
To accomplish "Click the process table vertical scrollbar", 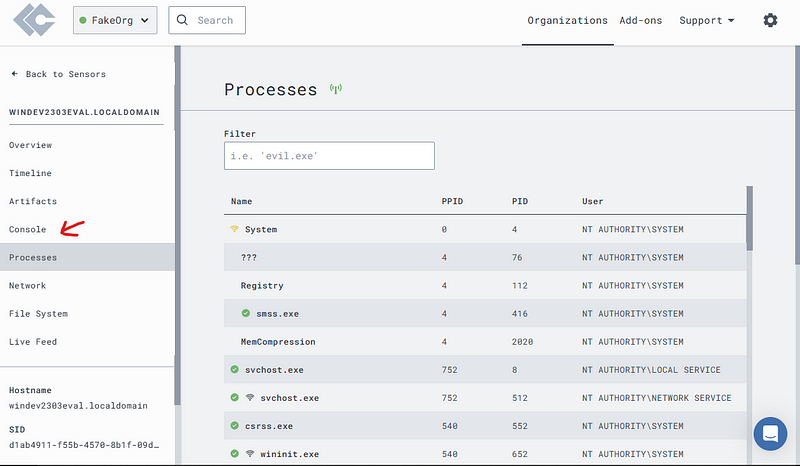I will point(749,218).
